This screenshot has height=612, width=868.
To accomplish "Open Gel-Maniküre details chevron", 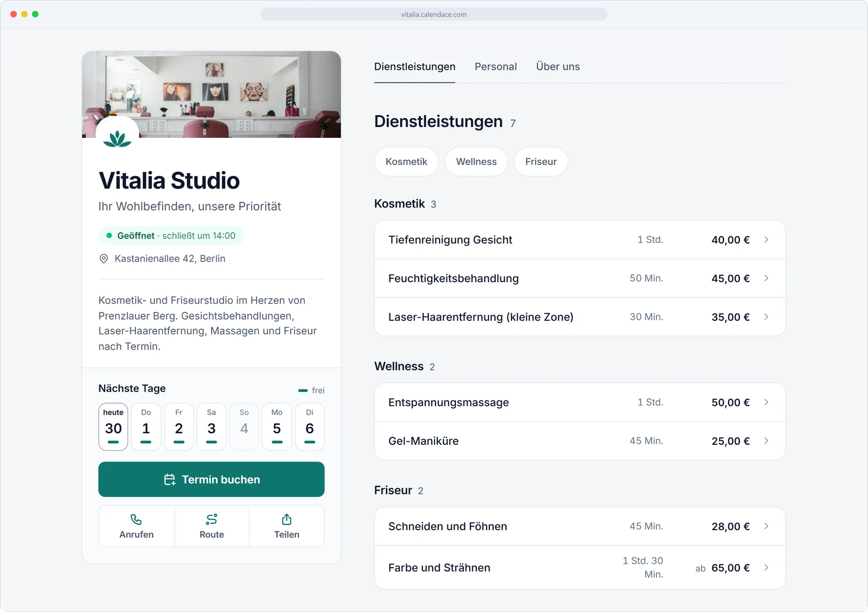I will 766,441.
